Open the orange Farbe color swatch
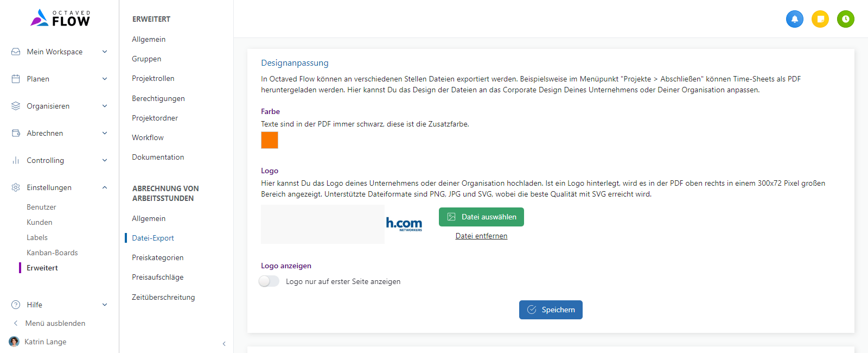 (270, 140)
